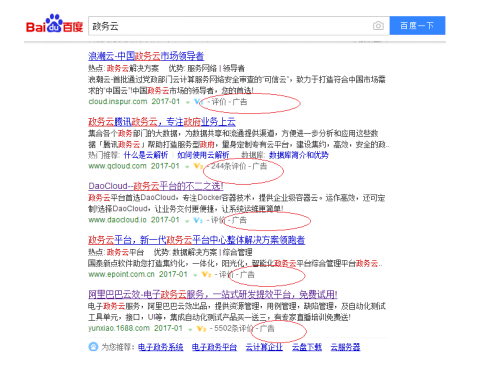Expand dropdown arrow next to www.qcloud.com

(x=187, y=166)
